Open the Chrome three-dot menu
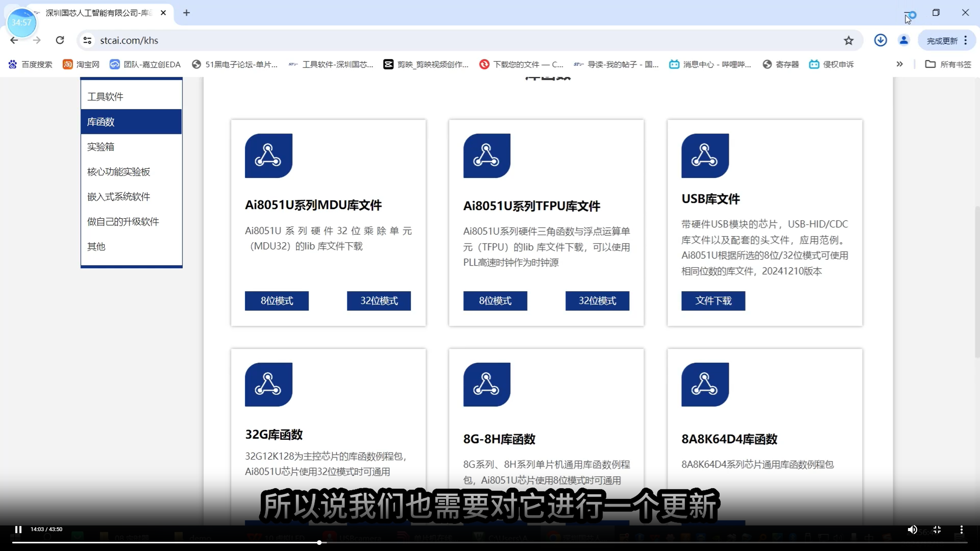Image resolution: width=980 pixels, height=551 pixels. click(x=966, y=40)
